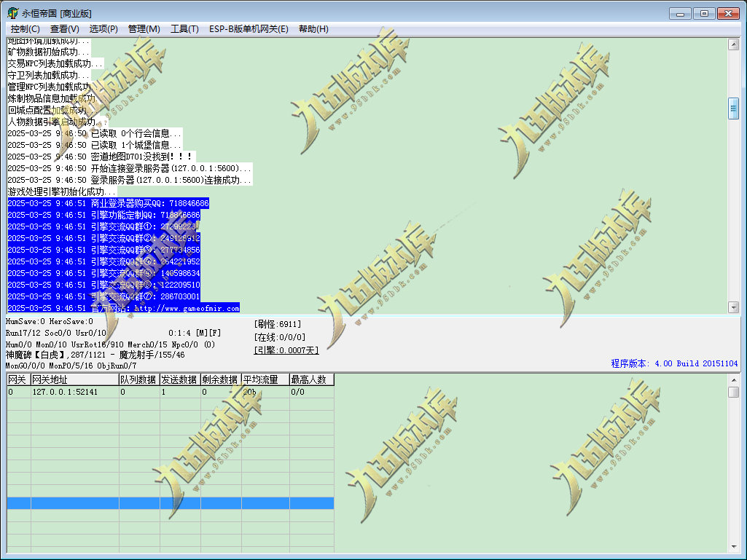Viewport: 747px width, 560px height.
Task: Open the 工具(T) menu
Action: [x=184, y=29]
